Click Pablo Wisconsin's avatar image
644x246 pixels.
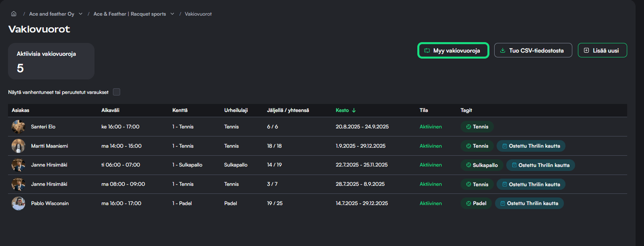[x=18, y=203]
